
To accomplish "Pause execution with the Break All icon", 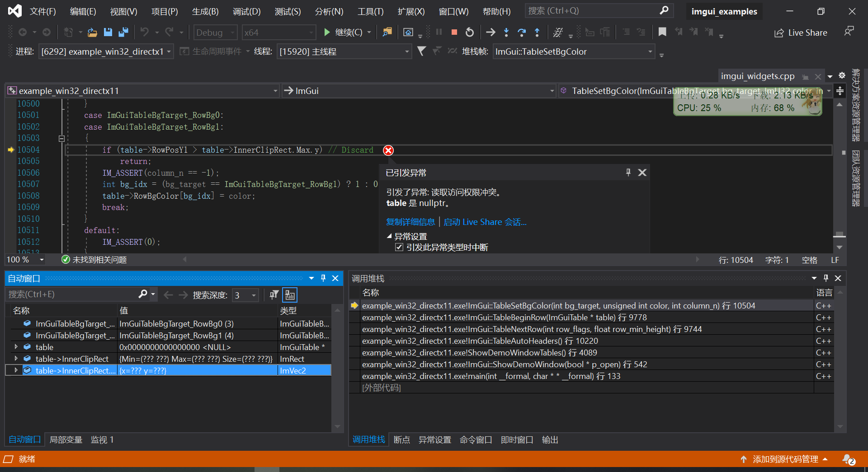I will [439, 32].
